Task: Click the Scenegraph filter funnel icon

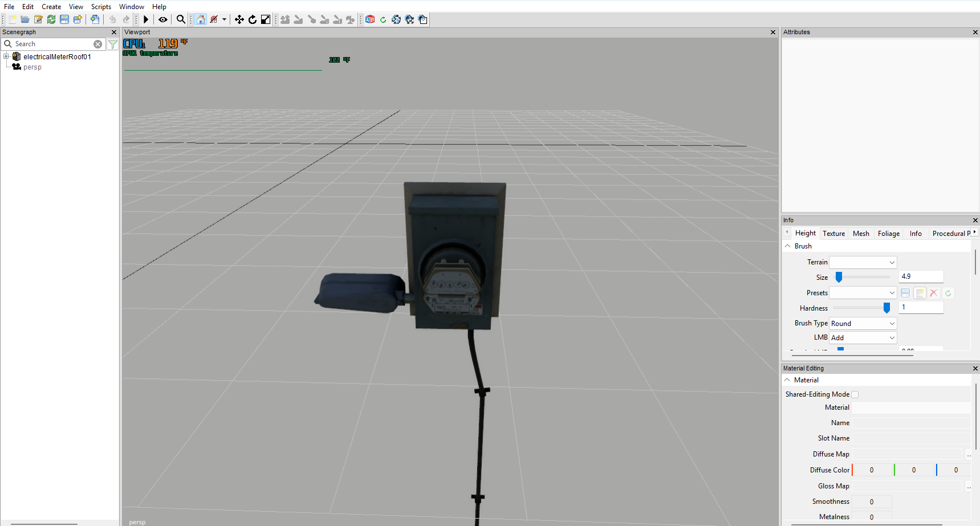Action: coord(113,44)
